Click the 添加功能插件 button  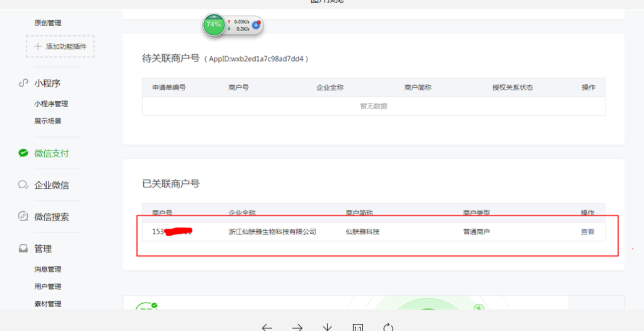[x=60, y=46]
